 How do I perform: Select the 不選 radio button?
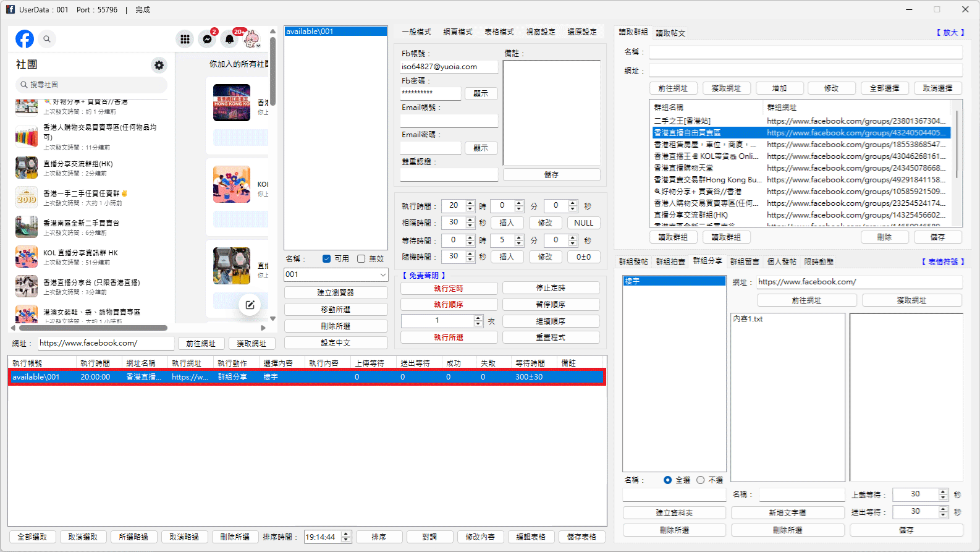coord(700,480)
